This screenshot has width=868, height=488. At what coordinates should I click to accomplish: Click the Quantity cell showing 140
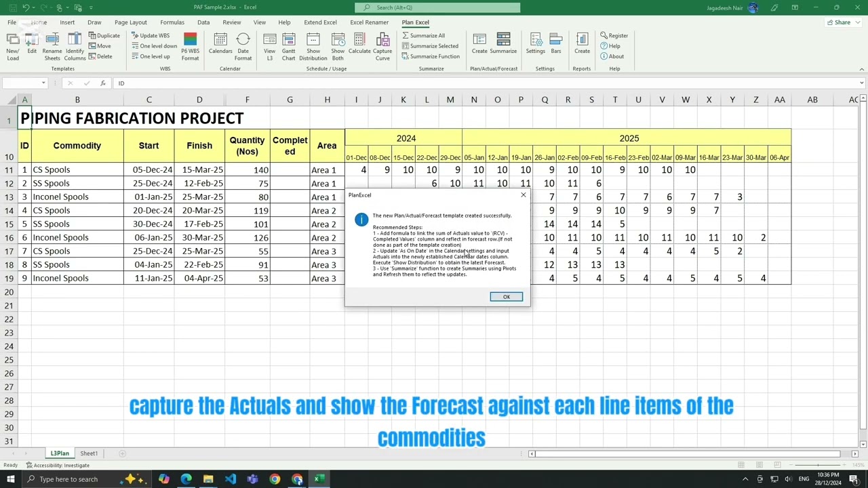[247, 169]
